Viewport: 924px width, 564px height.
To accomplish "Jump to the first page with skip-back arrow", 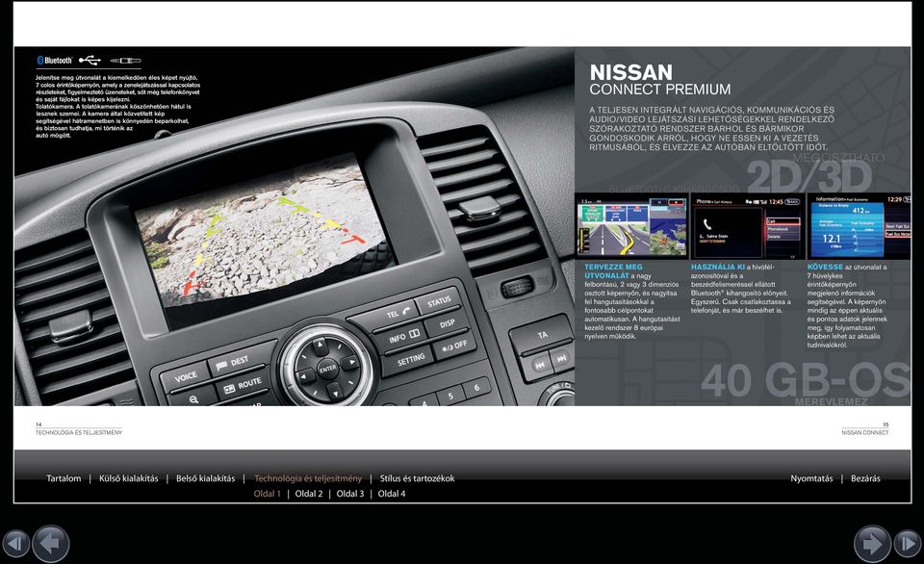I will click(16, 544).
